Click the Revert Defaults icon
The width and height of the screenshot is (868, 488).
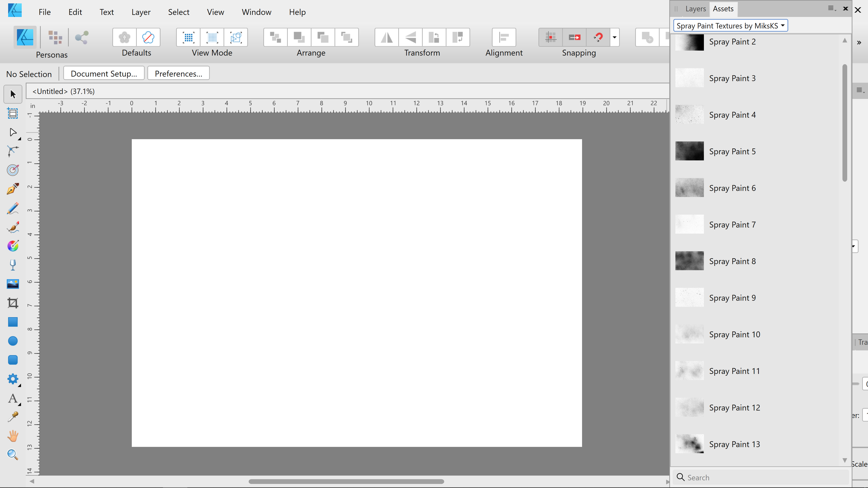click(x=148, y=37)
